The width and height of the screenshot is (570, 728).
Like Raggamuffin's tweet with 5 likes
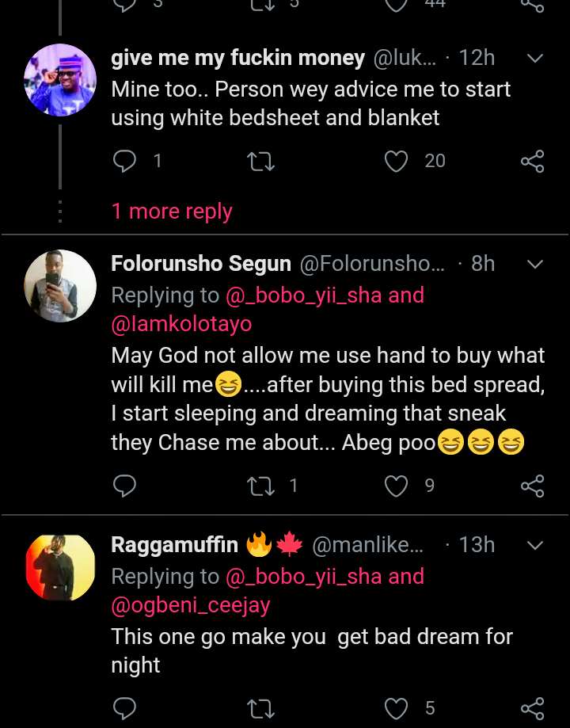(x=396, y=708)
